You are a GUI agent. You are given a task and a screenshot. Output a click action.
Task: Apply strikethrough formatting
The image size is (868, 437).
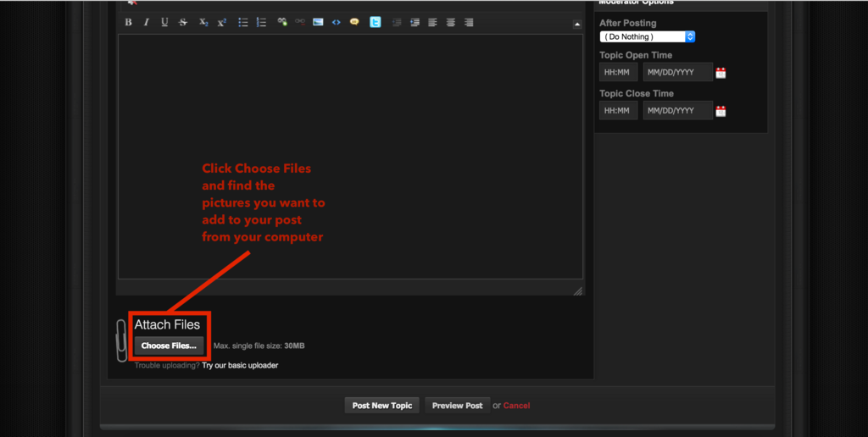183,22
